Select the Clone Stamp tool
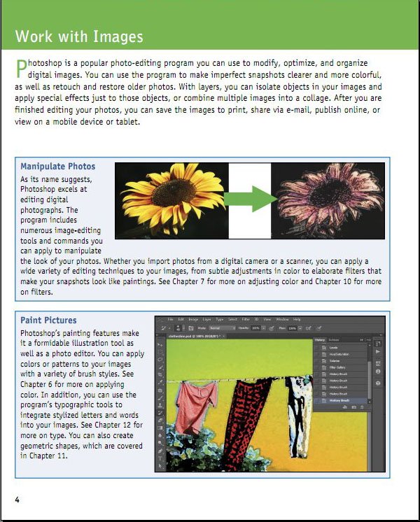 (x=160, y=405)
